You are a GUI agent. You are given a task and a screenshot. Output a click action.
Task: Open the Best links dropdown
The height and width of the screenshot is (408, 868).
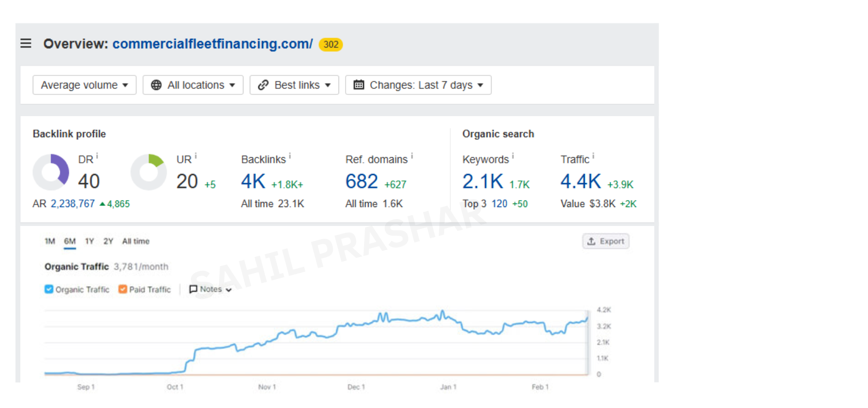(294, 85)
